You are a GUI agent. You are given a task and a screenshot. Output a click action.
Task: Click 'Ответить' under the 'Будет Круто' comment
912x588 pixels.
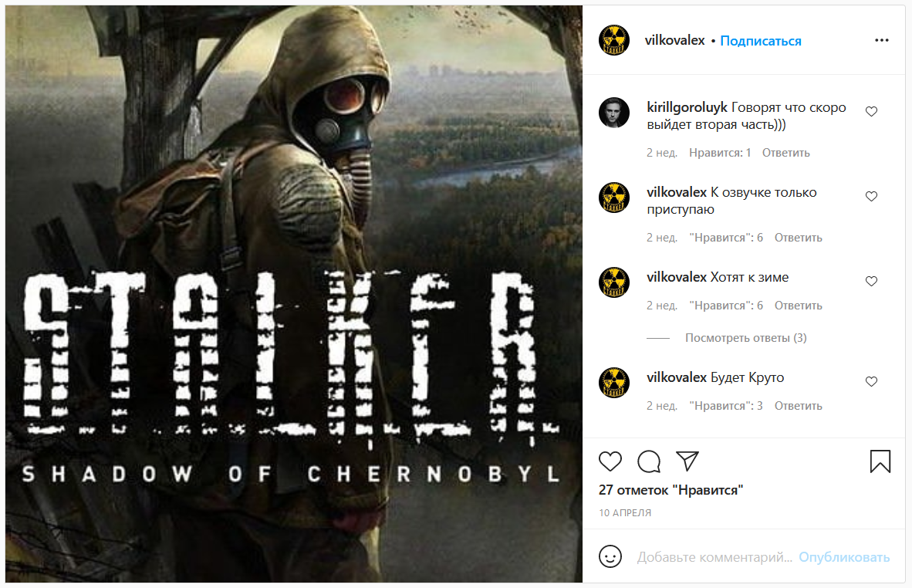[798, 406]
